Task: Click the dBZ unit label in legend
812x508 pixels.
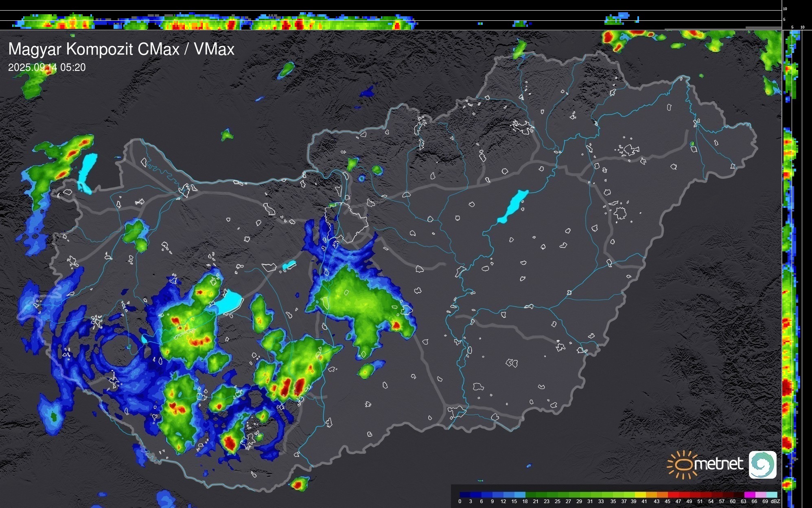Action: click(775, 501)
